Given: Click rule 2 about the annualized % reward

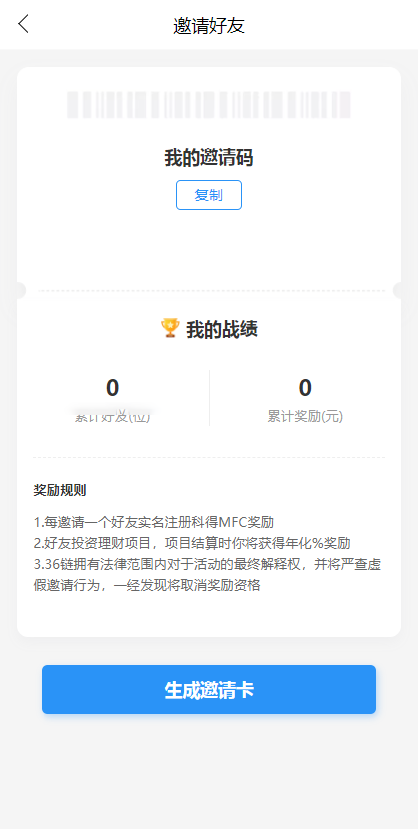Looking at the screenshot, I should [192, 544].
